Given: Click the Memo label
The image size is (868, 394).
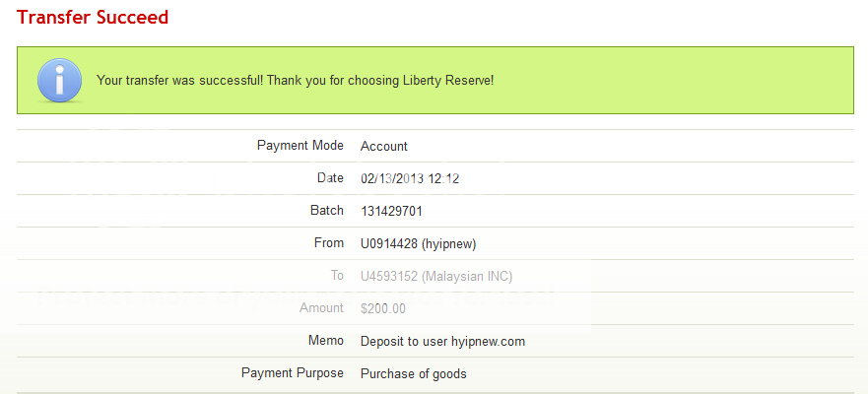Looking at the screenshot, I should [x=326, y=341].
